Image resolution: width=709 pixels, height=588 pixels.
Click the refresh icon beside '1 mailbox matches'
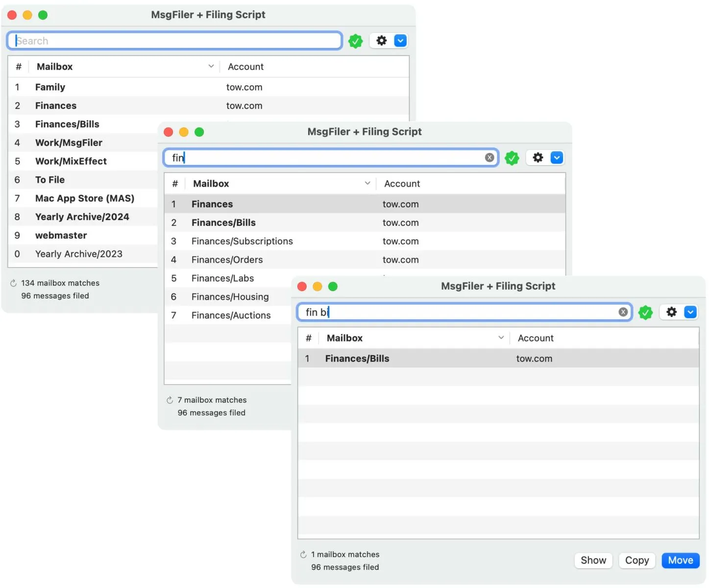click(x=303, y=555)
